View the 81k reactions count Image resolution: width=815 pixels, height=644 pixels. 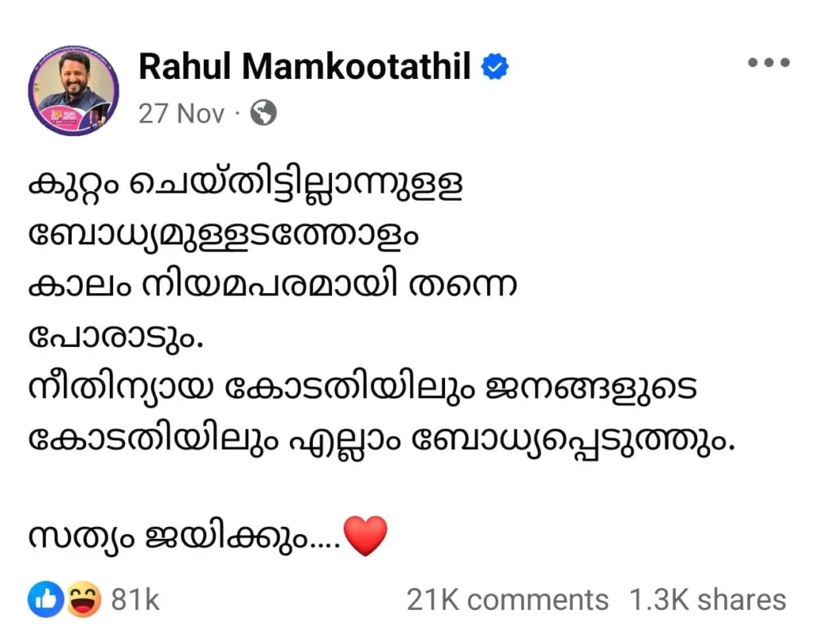135,600
